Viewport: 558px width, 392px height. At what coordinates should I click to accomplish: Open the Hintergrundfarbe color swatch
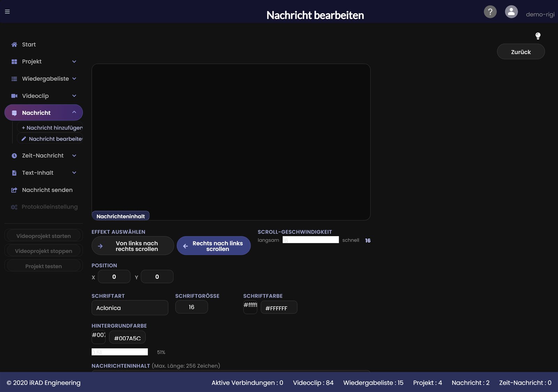[98, 337]
